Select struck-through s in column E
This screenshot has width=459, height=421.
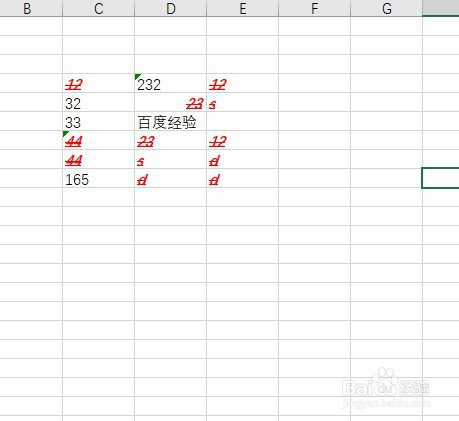pos(242,102)
